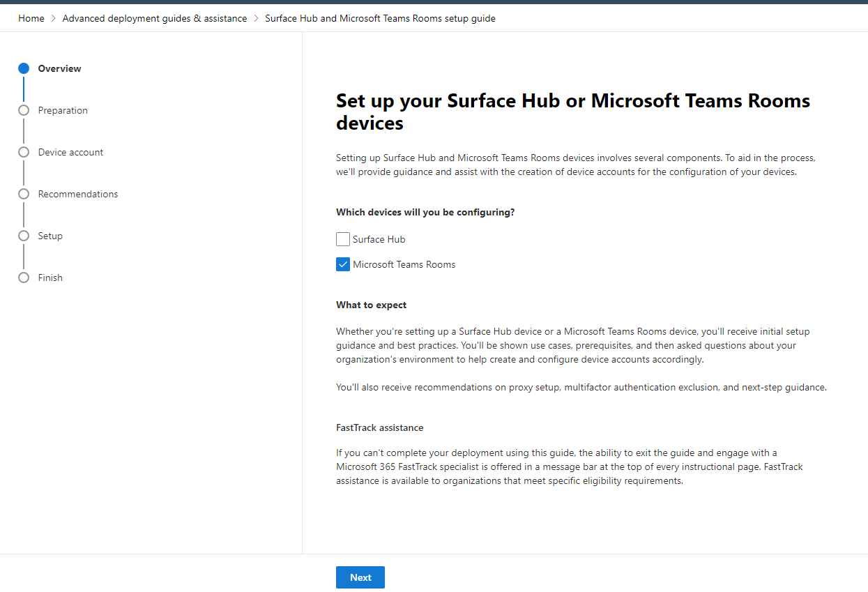Screen dimensions: 868x592
Task: Go to the Recommendations step label
Action: point(78,194)
